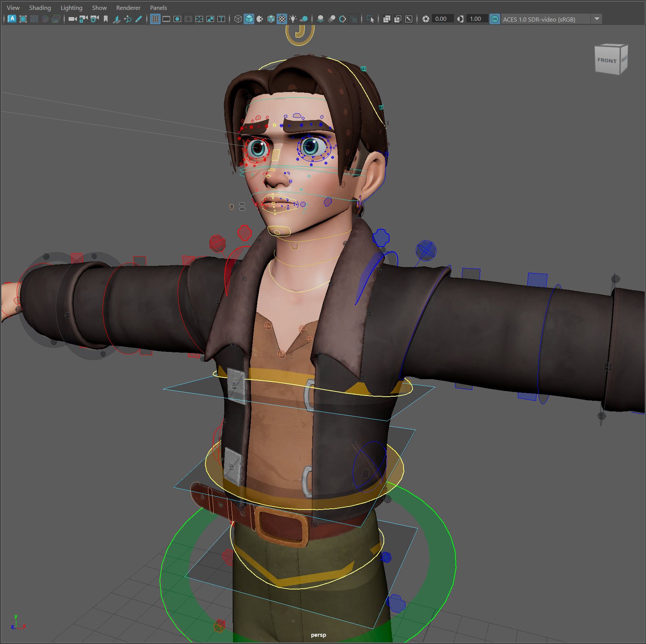Toggle the Safe Action icon
646x644 pixels.
(x=210, y=19)
